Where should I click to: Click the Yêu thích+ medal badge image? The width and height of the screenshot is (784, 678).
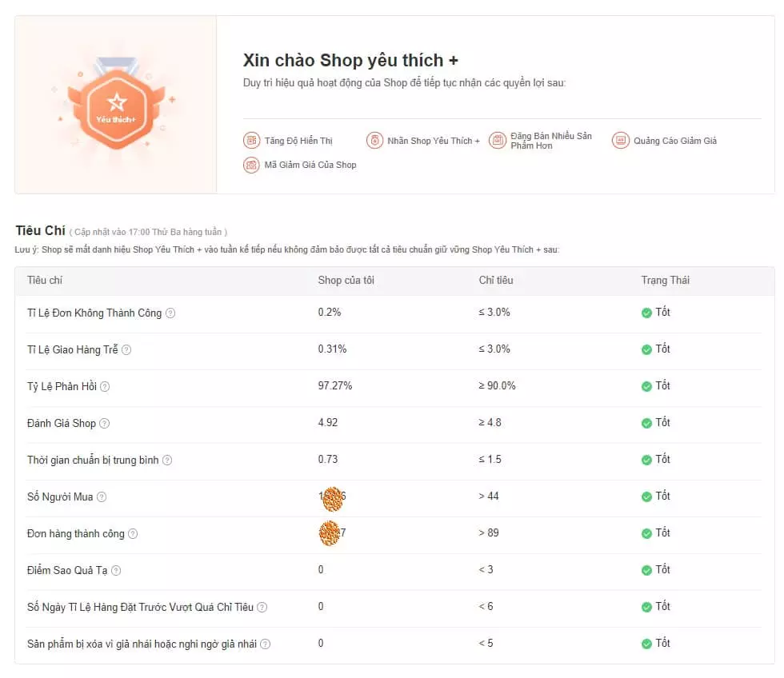117,105
